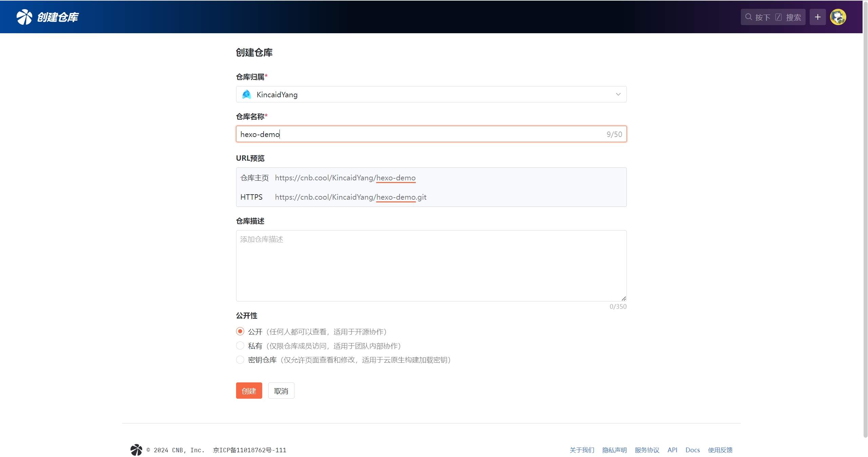Click the CNB logo icon top left
The height and width of the screenshot is (457, 868).
[x=23, y=17]
